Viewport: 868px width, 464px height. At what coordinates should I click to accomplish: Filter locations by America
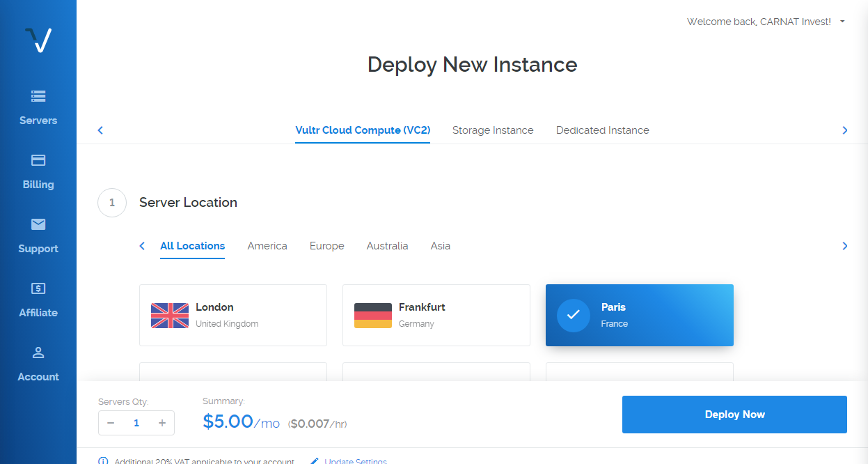click(x=267, y=246)
